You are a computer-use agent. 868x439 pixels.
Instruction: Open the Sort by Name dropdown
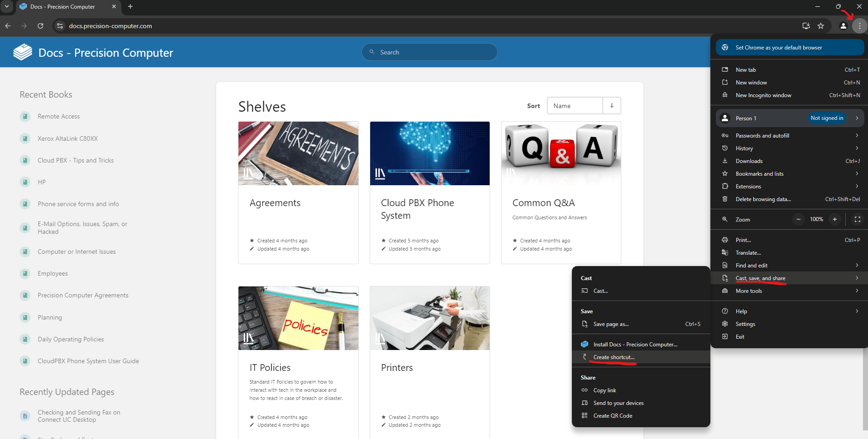tap(575, 106)
